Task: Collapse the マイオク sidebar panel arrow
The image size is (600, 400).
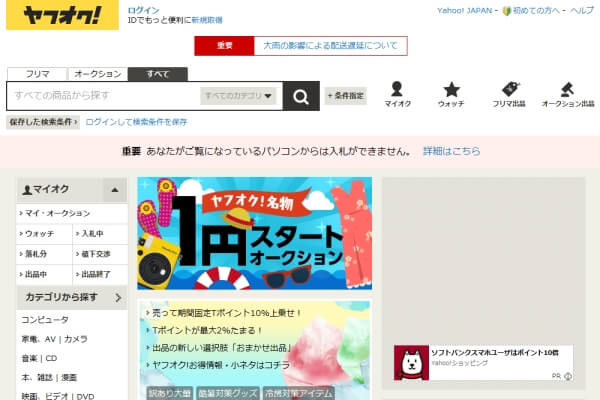Action: point(114,188)
